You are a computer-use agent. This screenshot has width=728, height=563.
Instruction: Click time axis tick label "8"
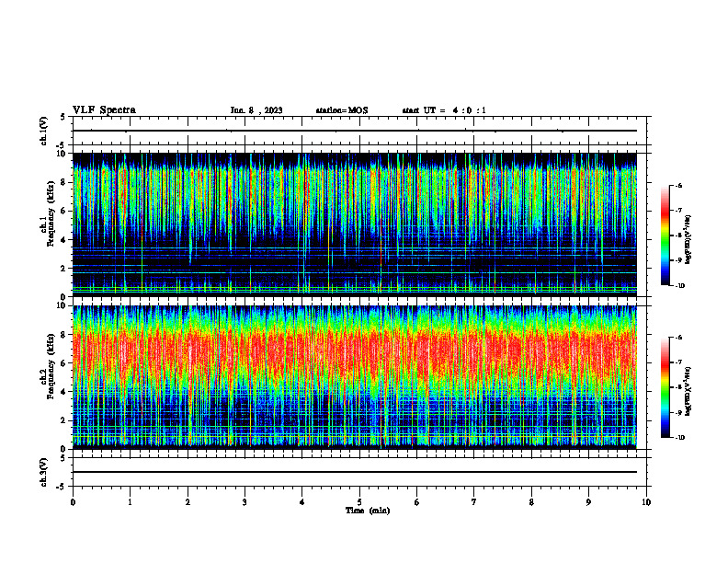pos(531,502)
